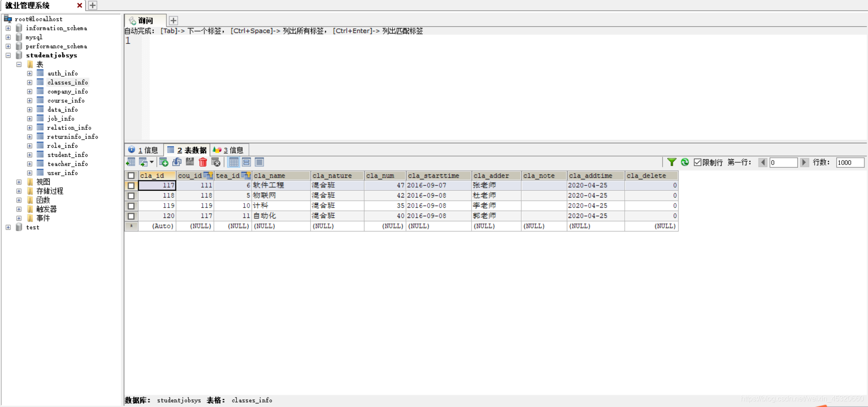The height and width of the screenshot is (407, 868).
Task: Expand the auth_info table node
Action: click(x=29, y=73)
